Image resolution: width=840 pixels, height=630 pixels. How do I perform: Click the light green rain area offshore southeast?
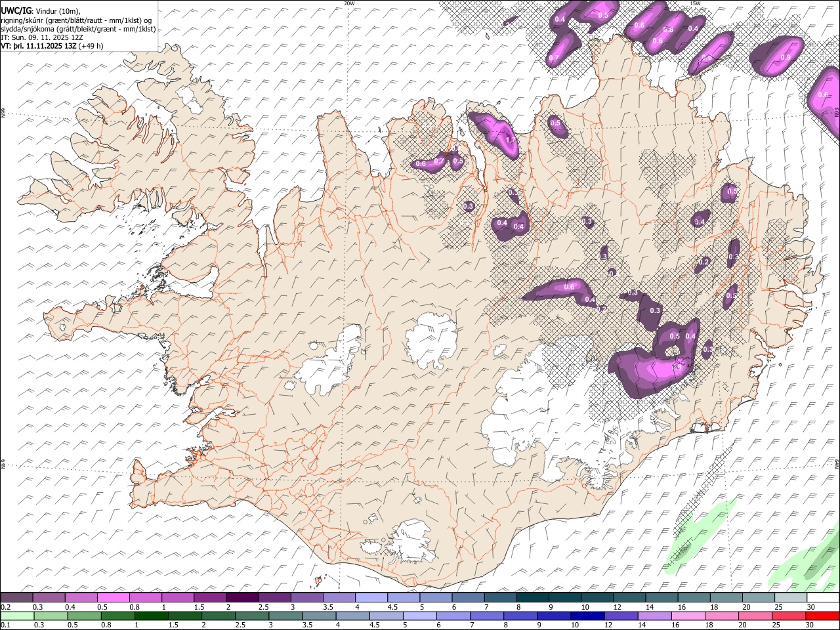[x=699, y=535]
